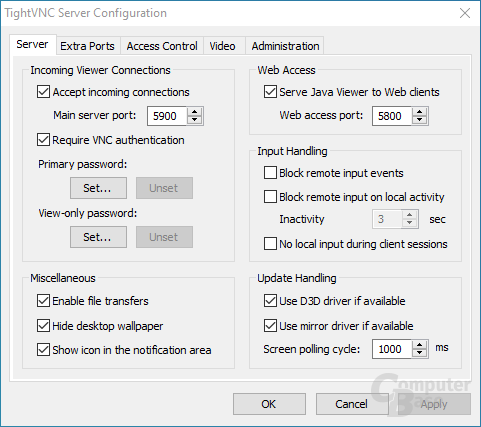Switch to the Server tab
This screenshot has height=427, width=481.
[32, 44]
